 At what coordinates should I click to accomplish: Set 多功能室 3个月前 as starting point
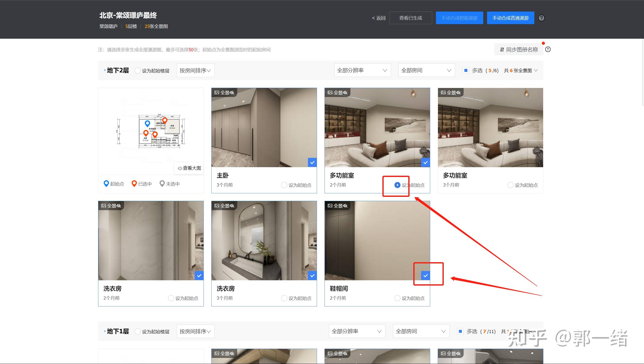tap(510, 185)
